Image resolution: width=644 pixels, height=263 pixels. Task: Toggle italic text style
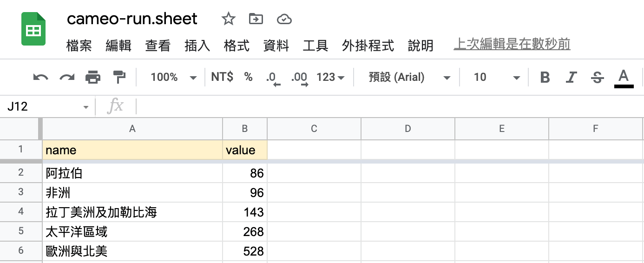pyautogui.click(x=572, y=77)
